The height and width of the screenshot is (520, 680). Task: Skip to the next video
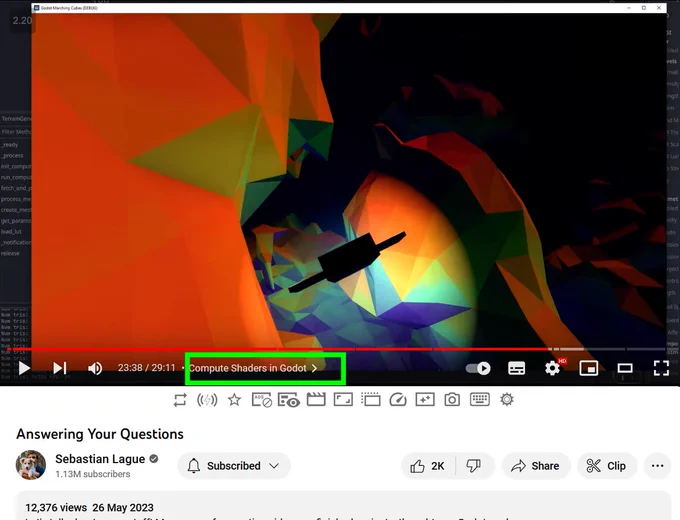click(x=60, y=368)
